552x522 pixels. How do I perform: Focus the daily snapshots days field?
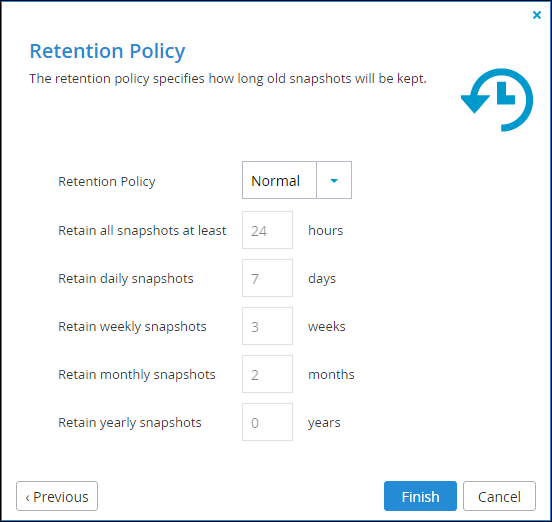coord(267,278)
